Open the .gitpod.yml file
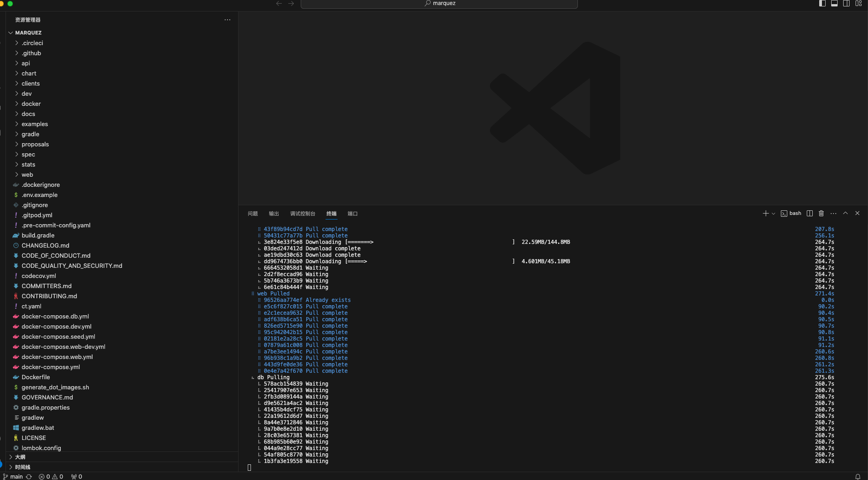 (122, 215)
